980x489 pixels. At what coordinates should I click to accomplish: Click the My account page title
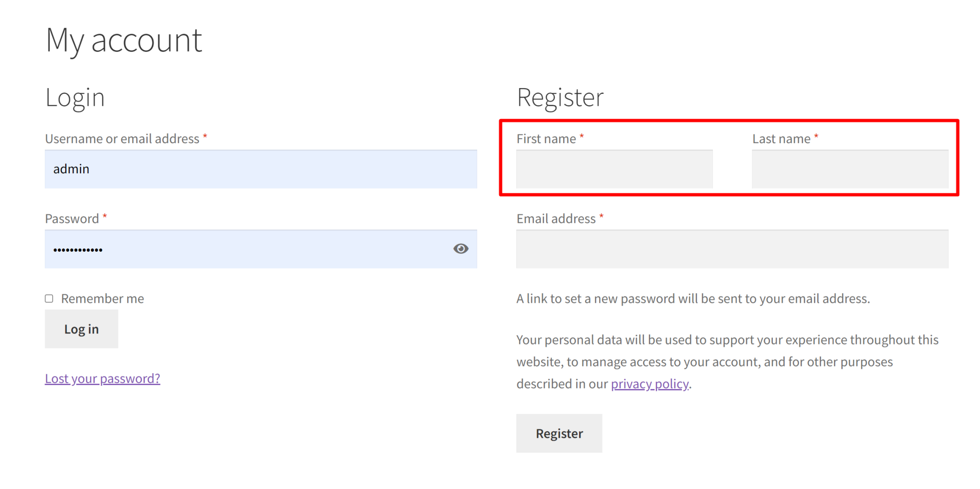click(123, 40)
